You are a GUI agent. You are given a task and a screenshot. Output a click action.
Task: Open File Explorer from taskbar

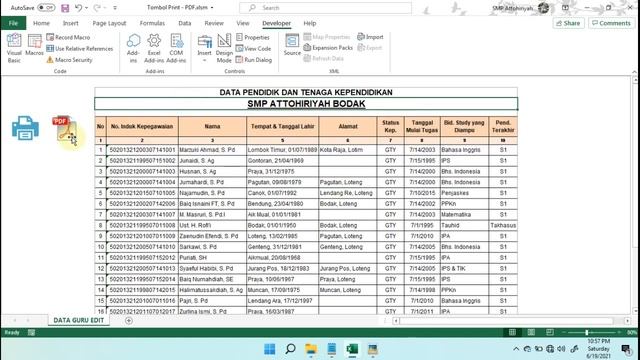point(311,349)
